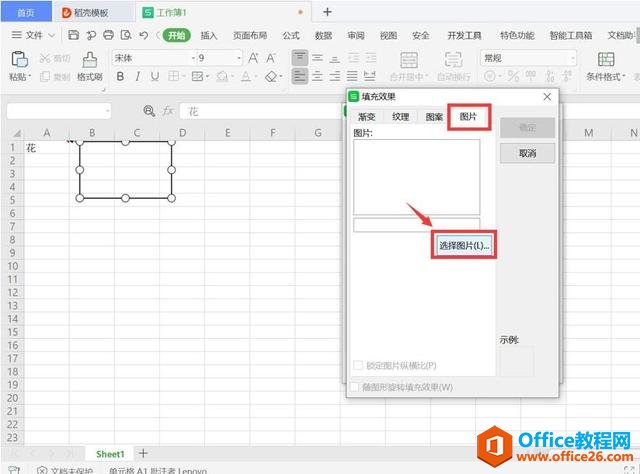This screenshot has width=640, height=474.
Task: Click the magnifier icon beside formula bar
Action: click(149, 111)
